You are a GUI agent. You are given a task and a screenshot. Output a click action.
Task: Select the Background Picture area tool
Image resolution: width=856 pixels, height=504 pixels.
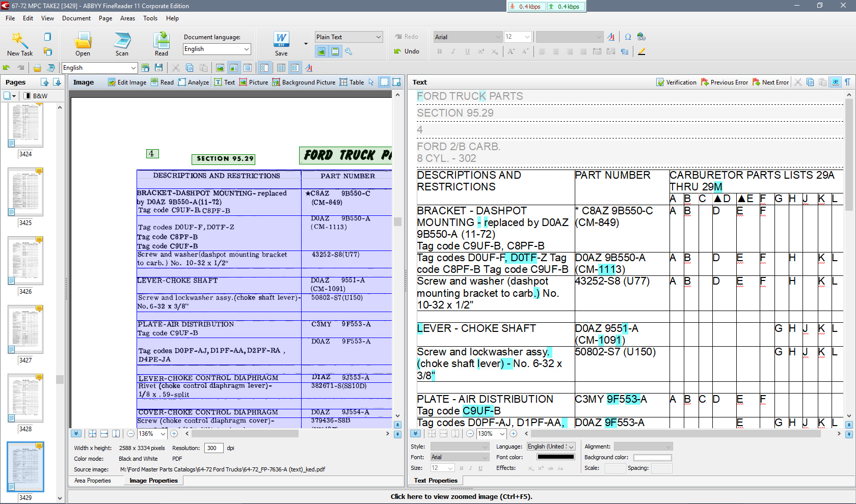point(304,82)
